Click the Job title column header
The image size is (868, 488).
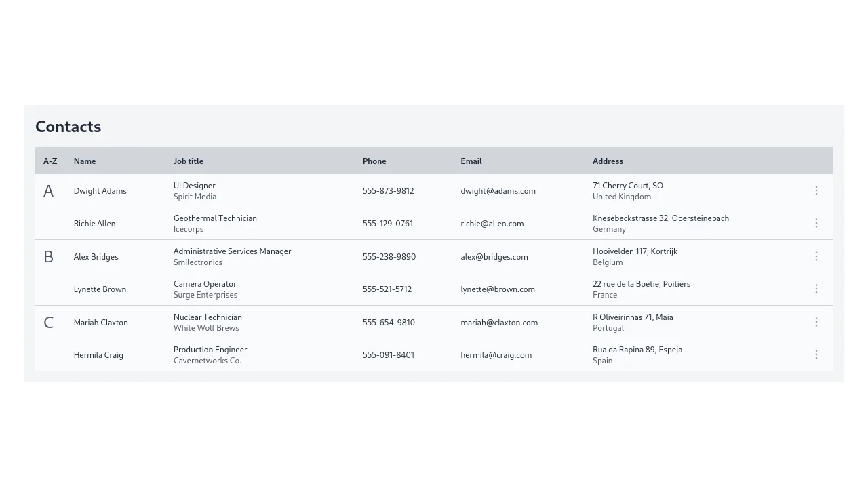pyautogui.click(x=189, y=161)
